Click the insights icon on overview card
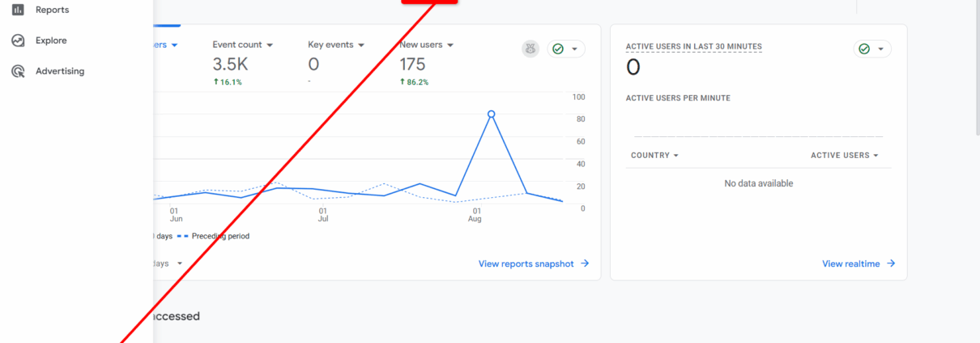Image resolution: width=980 pixels, height=343 pixels. point(530,49)
